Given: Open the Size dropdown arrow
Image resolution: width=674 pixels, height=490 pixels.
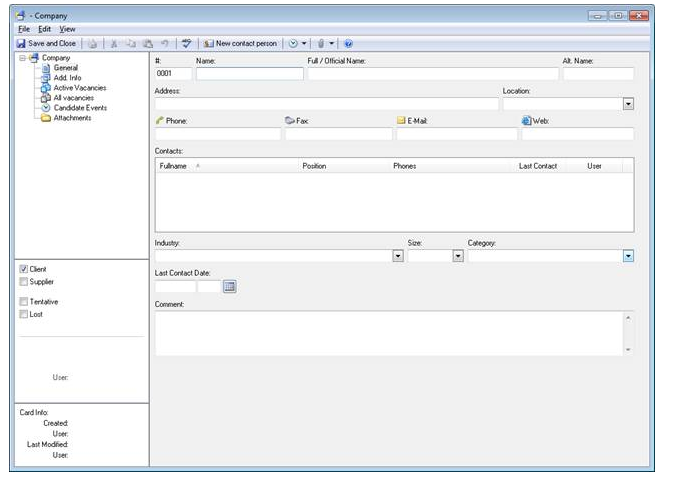Looking at the screenshot, I should [x=458, y=256].
